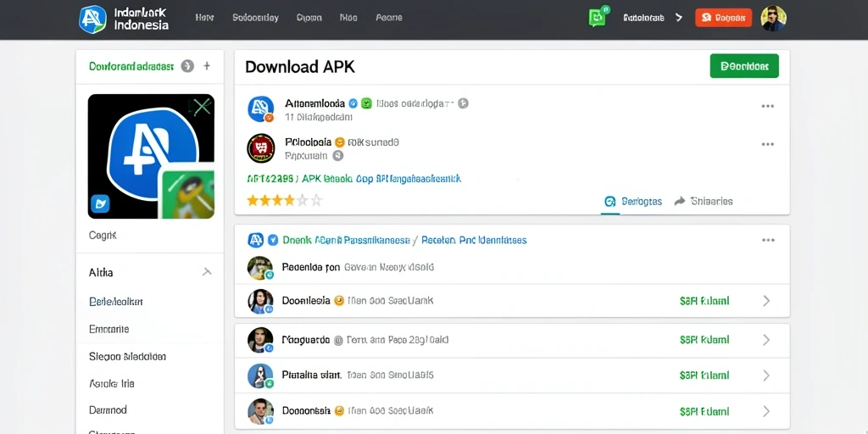Open the Sedoocntay navigation item

click(256, 18)
